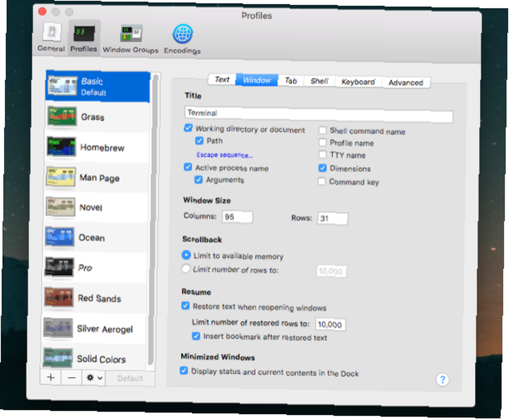Open the Advanced tab
Viewport: 509px width, 420px height.
[406, 83]
